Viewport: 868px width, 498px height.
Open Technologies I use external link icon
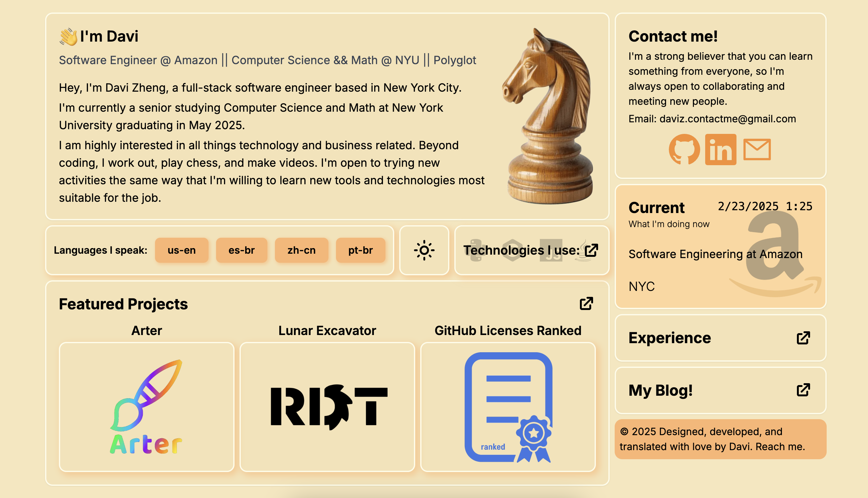coord(591,250)
